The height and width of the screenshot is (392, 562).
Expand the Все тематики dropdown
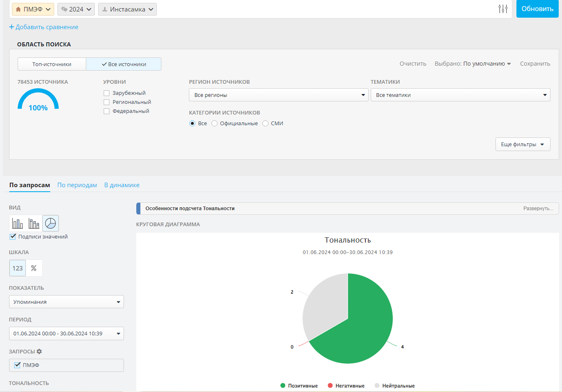460,95
